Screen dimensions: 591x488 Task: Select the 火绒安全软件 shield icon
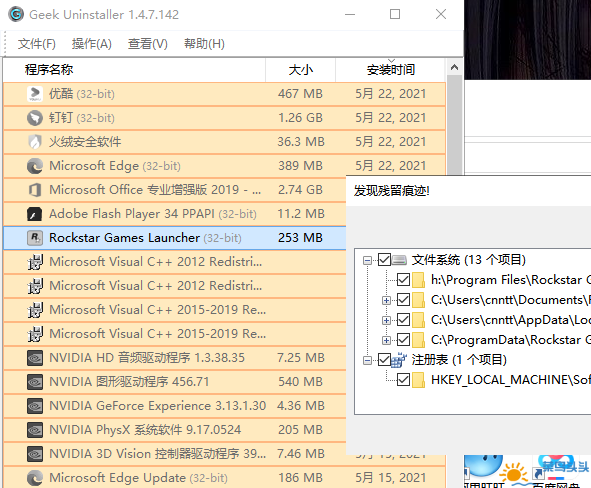(x=35, y=142)
